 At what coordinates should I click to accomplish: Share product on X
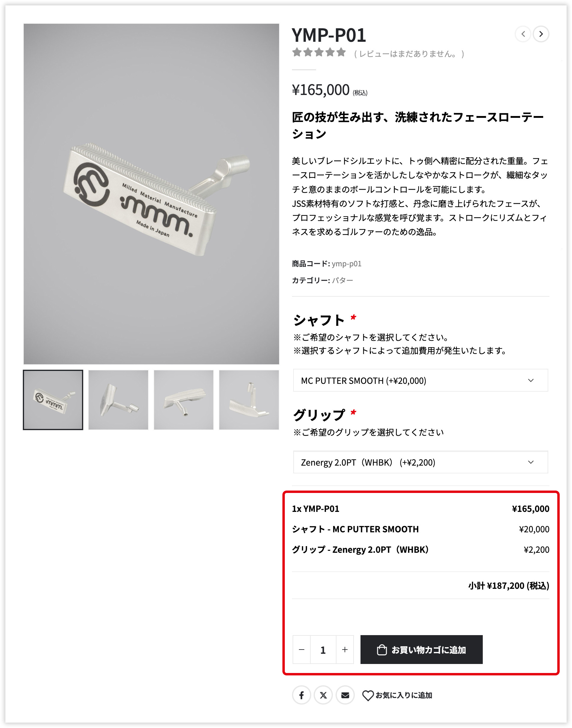[323, 695]
